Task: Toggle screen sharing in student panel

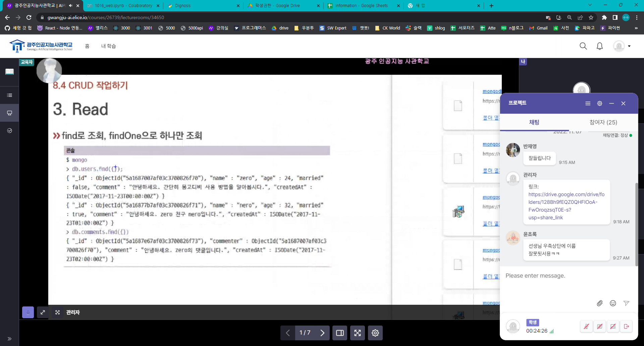Action: [x=613, y=326]
